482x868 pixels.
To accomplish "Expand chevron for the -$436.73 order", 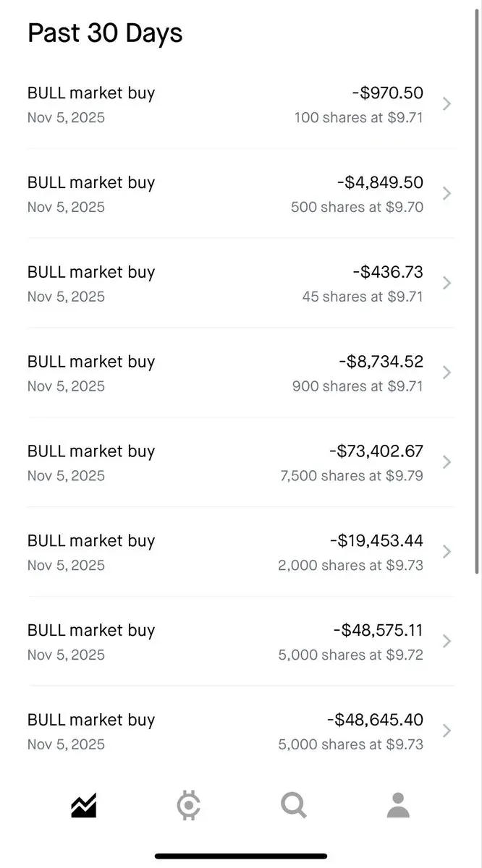I will tap(447, 284).
